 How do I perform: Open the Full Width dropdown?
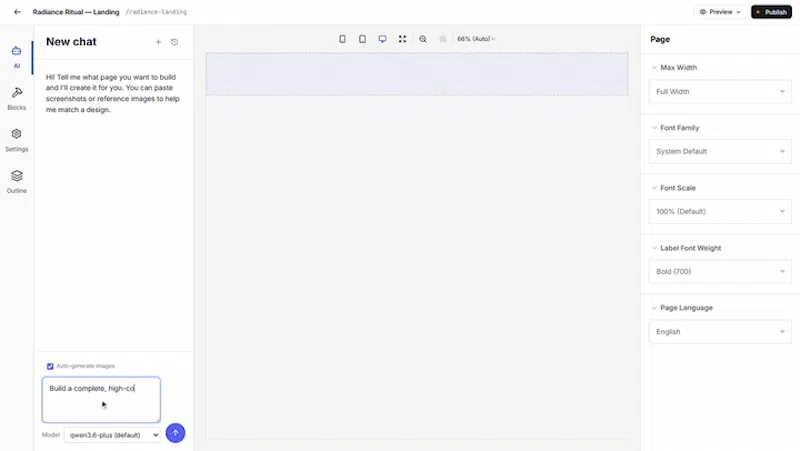click(720, 91)
